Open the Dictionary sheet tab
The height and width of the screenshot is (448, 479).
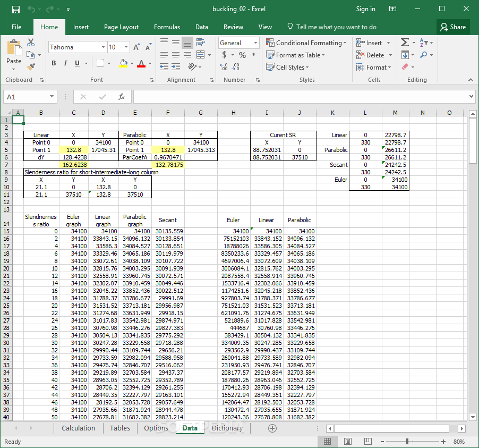click(227, 428)
